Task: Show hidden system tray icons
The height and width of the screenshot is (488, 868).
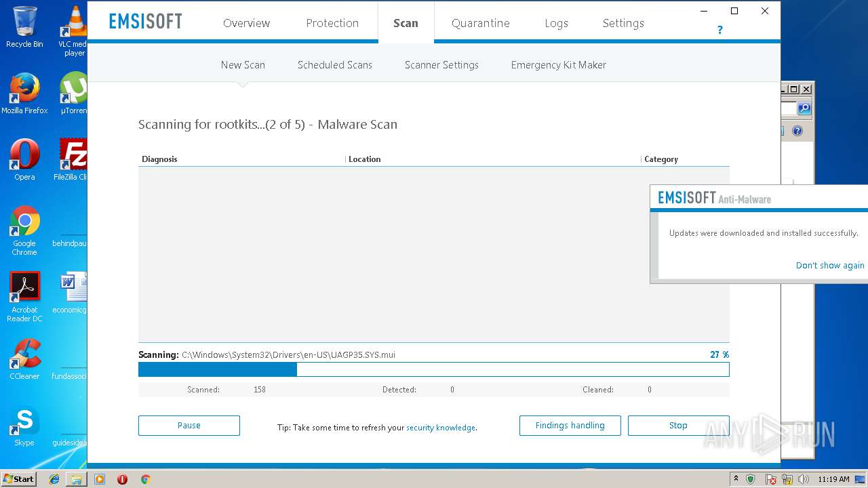Action: pyautogui.click(x=736, y=479)
